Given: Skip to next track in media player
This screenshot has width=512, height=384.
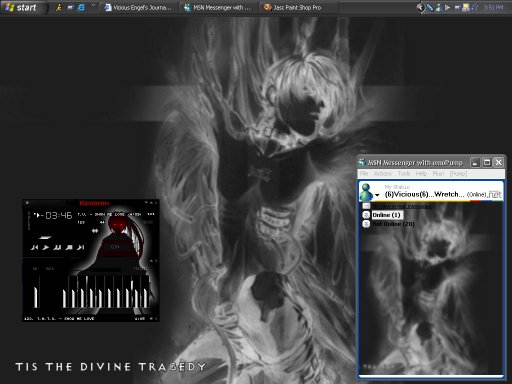Looking at the screenshot, I should (x=81, y=247).
